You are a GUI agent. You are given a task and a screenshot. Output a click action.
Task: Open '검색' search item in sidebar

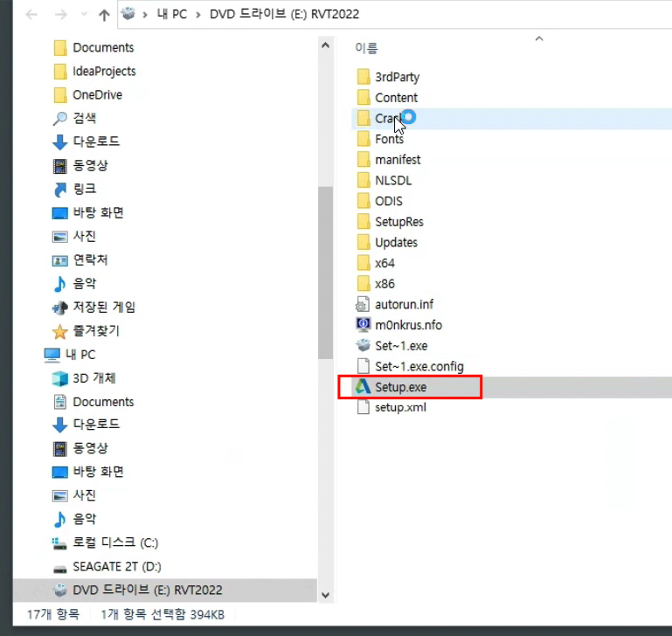click(74, 118)
